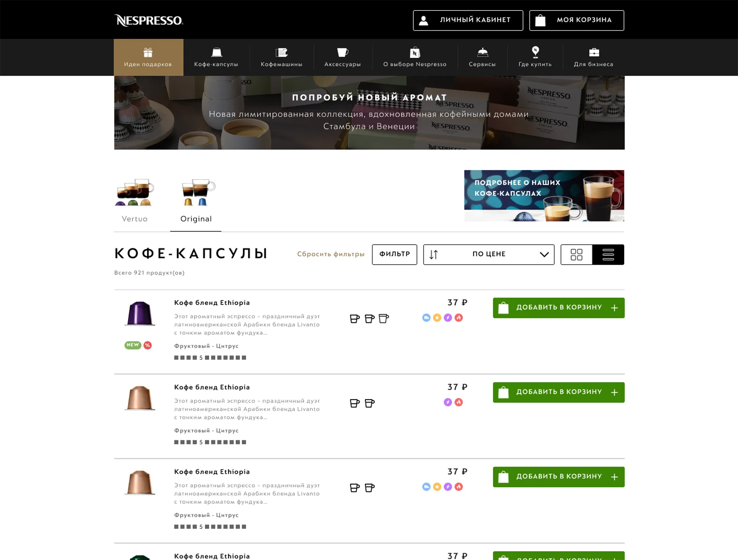This screenshot has height=560, width=738.
Task: Click the user icon in Личный кабинет
Action: pos(424,21)
